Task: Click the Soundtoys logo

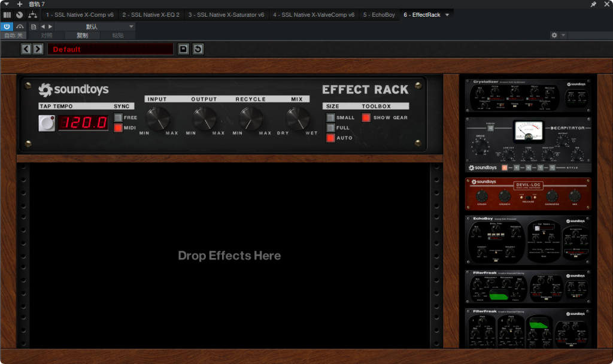Action: [x=74, y=90]
